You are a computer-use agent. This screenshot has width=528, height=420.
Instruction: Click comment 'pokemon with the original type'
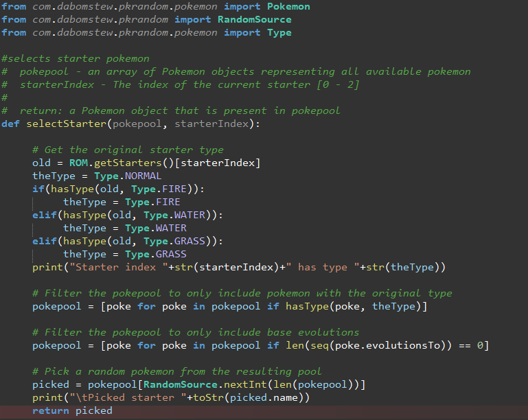[x=359, y=293]
